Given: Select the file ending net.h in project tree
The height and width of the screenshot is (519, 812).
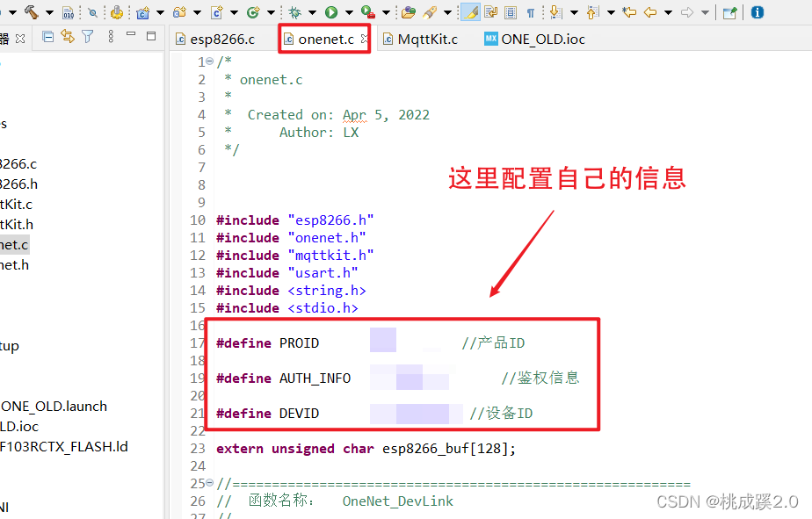Looking at the screenshot, I should coord(14,265).
